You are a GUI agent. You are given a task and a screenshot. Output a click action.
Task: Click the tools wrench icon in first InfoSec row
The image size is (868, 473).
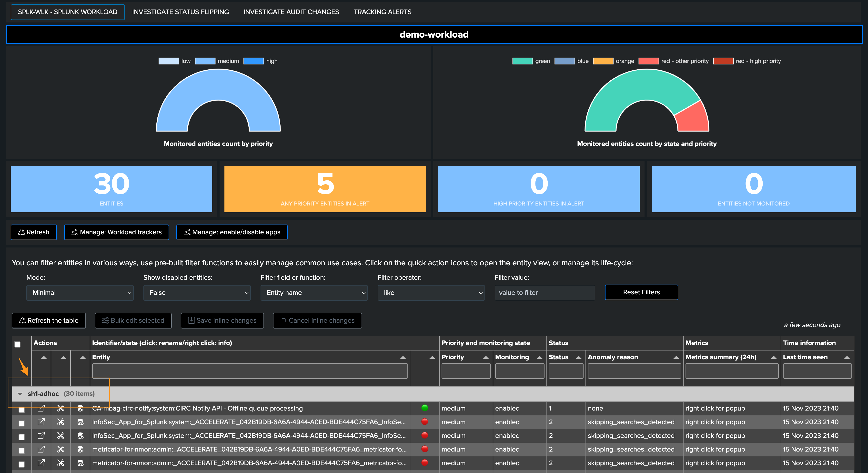[x=61, y=422]
